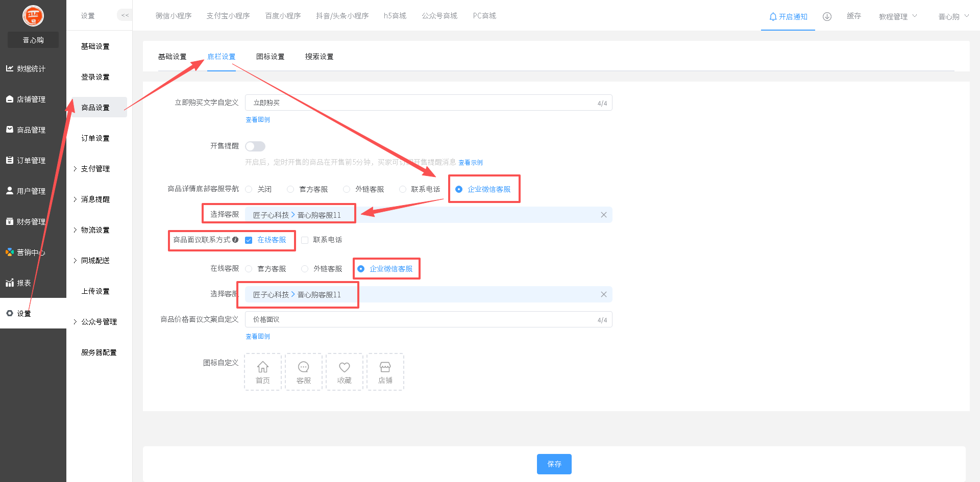
Task: Open 报表 in the sidebar
Action: (18, 283)
